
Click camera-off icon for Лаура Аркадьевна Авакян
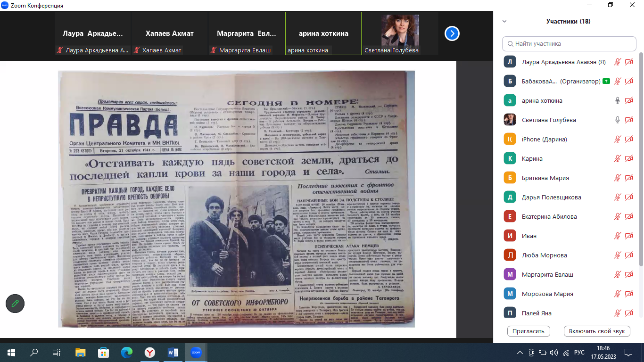629,62
